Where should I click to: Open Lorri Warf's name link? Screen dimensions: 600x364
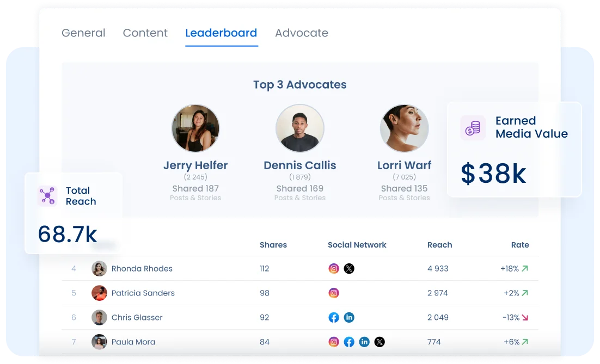[x=404, y=165]
